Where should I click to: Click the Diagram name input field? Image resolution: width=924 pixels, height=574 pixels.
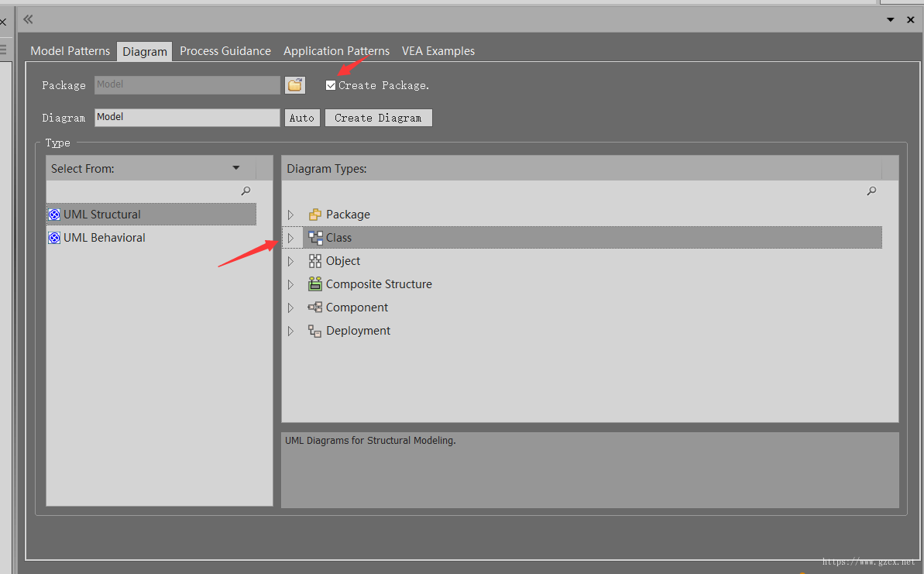pos(187,118)
